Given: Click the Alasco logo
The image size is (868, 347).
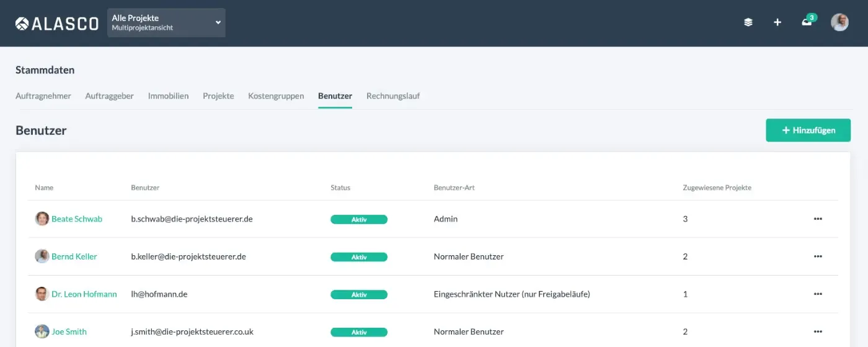Looking at the screenshot, I should [x=57, y=24].
